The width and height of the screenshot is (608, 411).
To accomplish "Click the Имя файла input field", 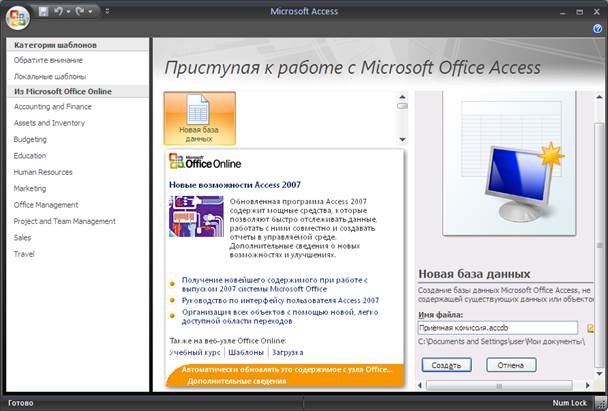I will (497, 328).
